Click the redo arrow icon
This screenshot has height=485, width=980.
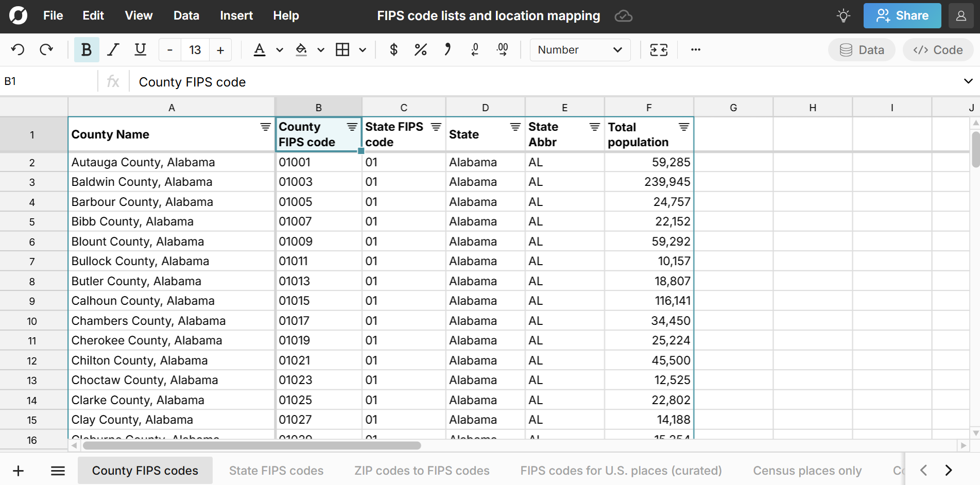coord(46,50)
